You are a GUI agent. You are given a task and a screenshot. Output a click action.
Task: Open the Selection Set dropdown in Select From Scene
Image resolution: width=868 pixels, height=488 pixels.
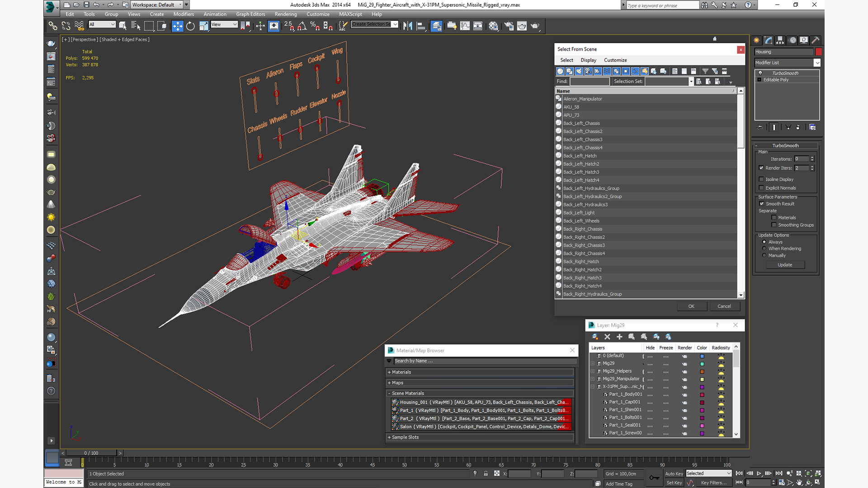(691, 81)
